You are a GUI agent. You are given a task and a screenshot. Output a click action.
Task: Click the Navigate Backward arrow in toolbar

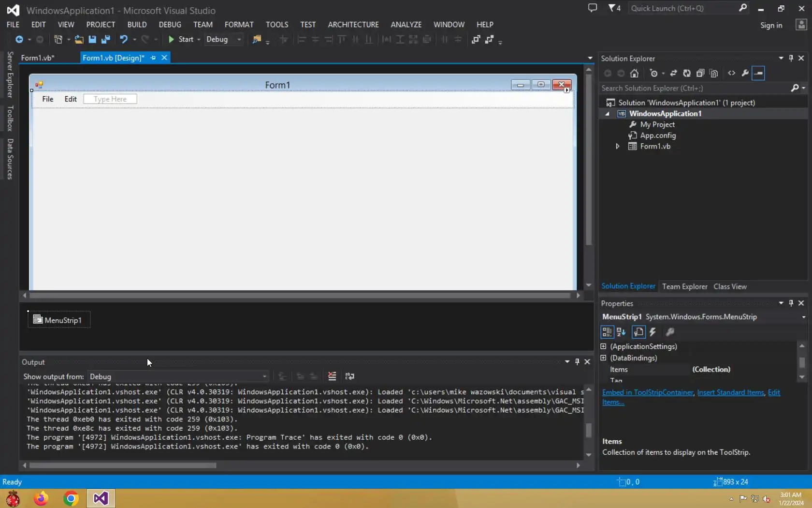[19, 40]
